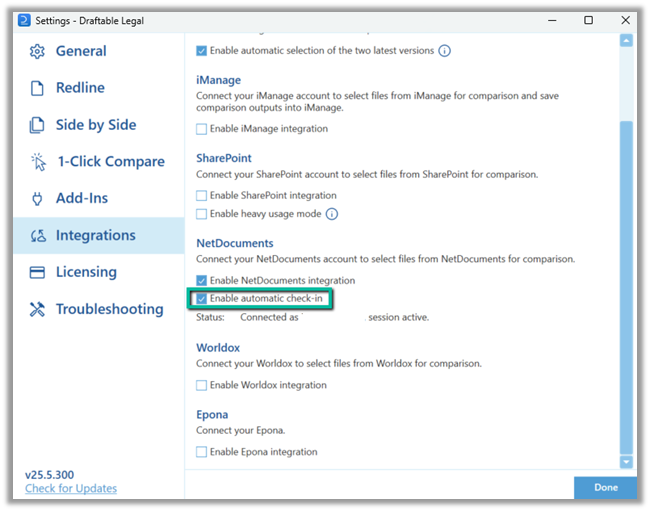Image resolution: width=650 pixels, height=511 pixels.
Task: Enable iManage integration checkbox
Action: 201,129
